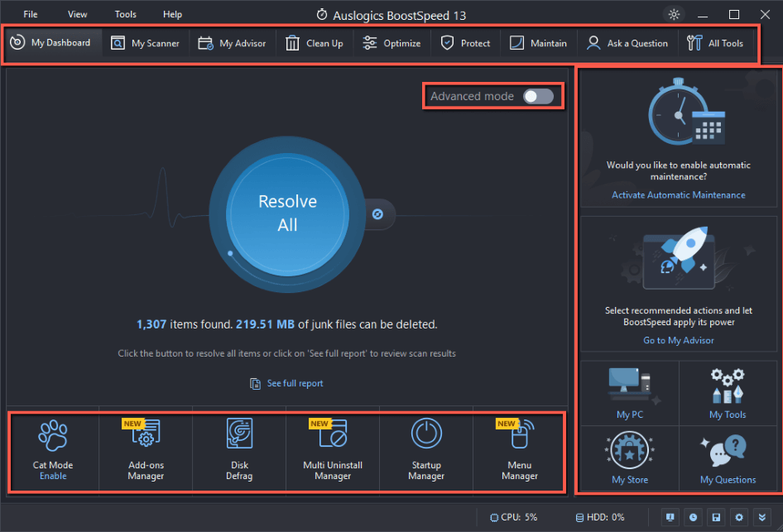Go to the Clean Up tab

(315, 43)
